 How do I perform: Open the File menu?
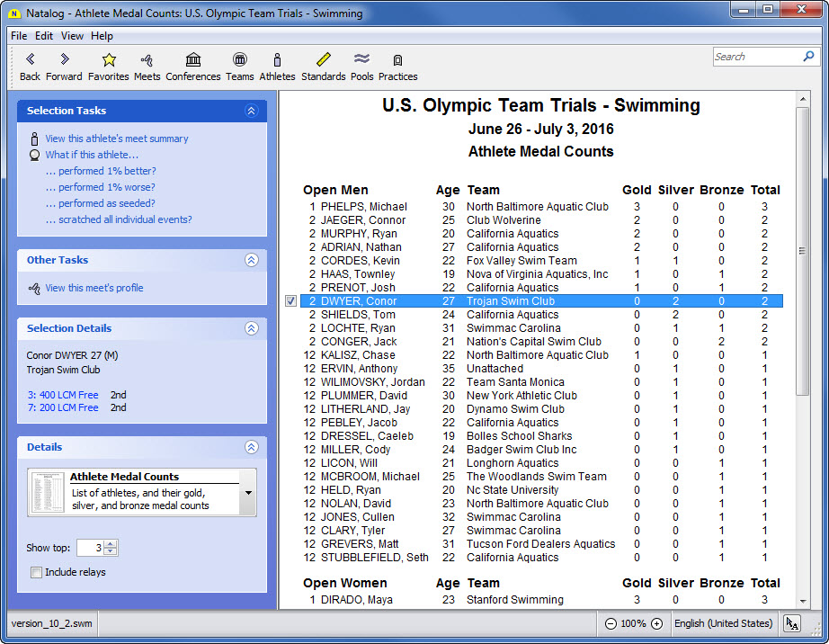(x=19, y=36)
